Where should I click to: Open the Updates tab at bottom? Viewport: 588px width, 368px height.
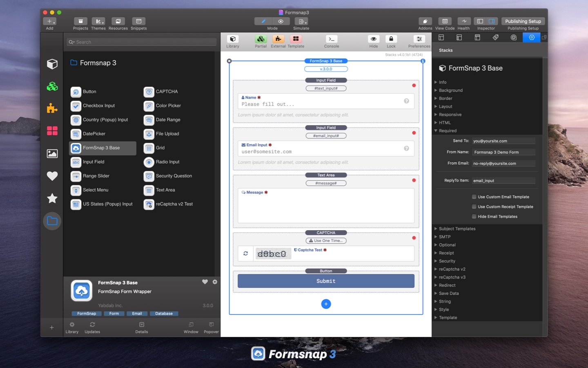(92, 328)
